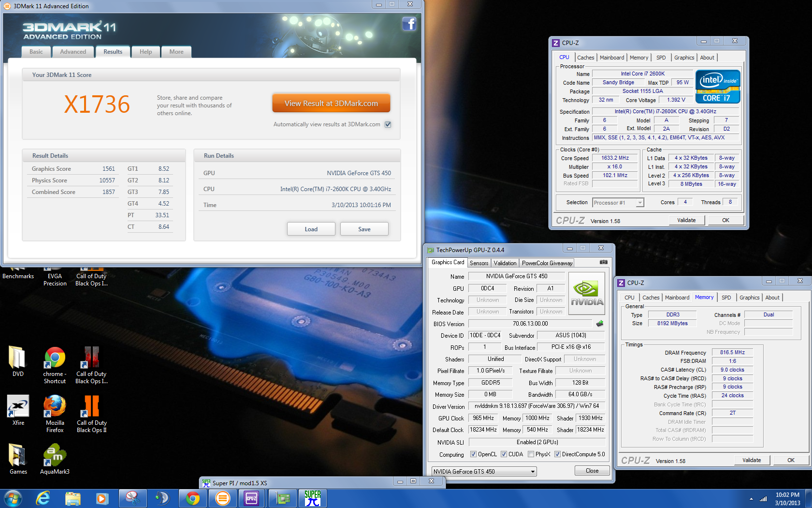The image size is (812, 508).
Task: Click the Physics Score 10557 value
Action: (107, 180)
